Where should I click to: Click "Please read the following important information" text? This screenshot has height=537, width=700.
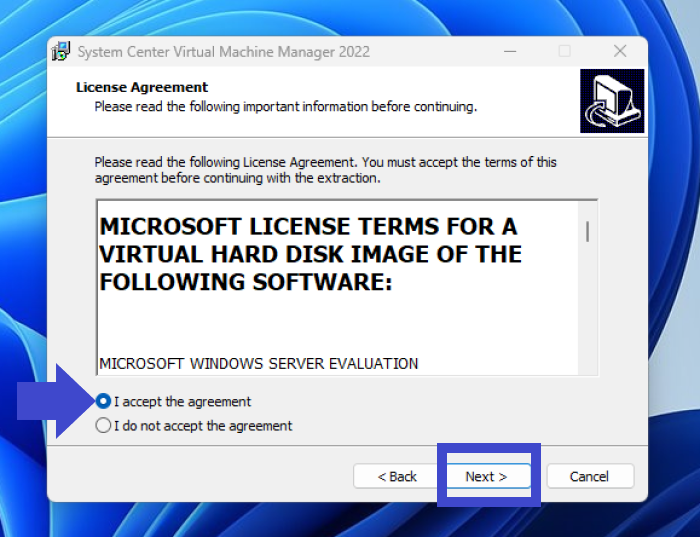(286, 107)
